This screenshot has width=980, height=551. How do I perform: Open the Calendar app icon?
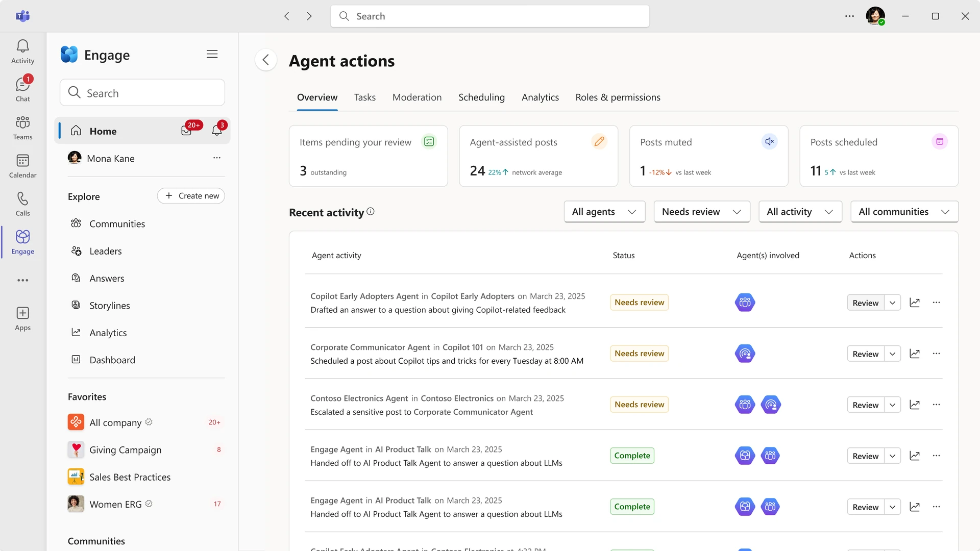point(22,166)
